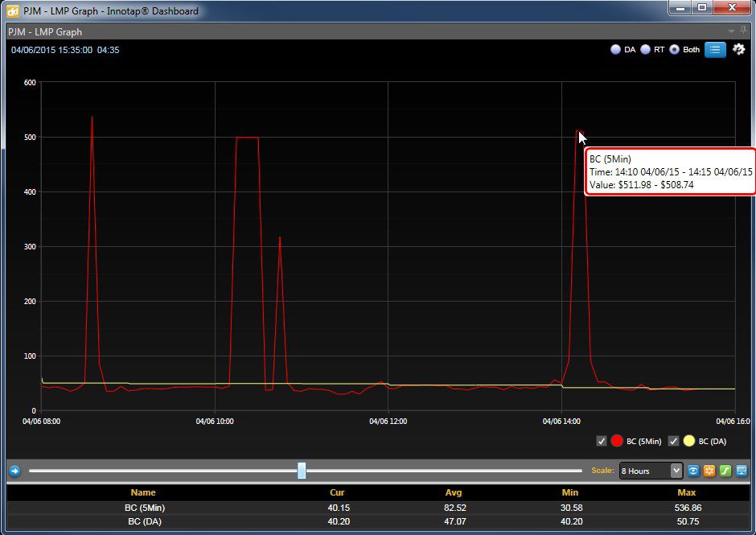The height and width of the screenshot is (535, 756).
Task: Select the BC (5Min) table row name
Action: [x=145, y=508]
